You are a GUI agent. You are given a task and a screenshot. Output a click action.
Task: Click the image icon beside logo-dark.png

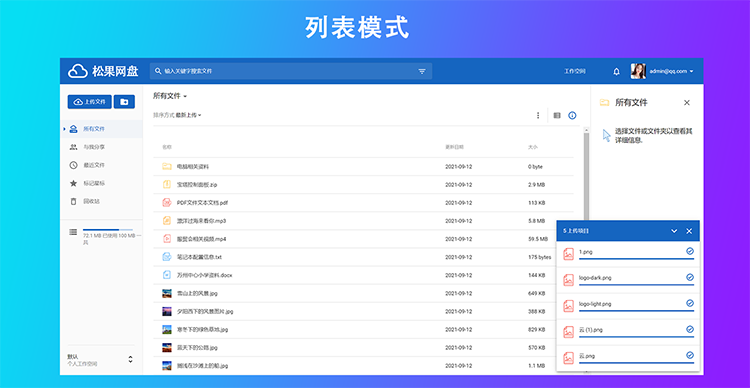point(568,280)
